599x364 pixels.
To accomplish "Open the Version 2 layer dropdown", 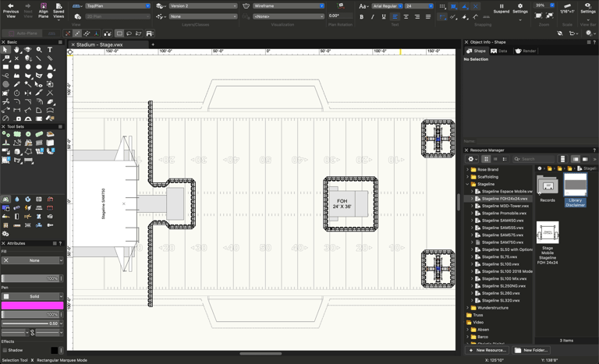I will (x=204, y=6).
